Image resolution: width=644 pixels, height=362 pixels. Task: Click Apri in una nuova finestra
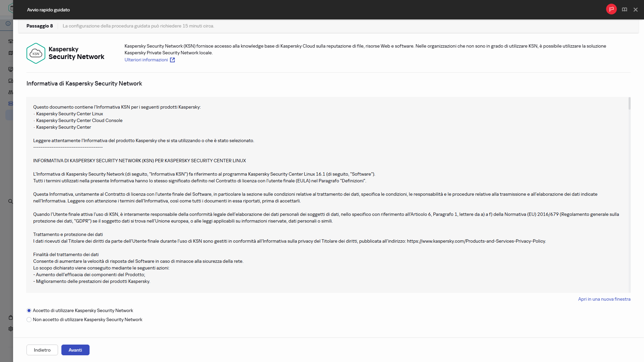tap(604, 299)
